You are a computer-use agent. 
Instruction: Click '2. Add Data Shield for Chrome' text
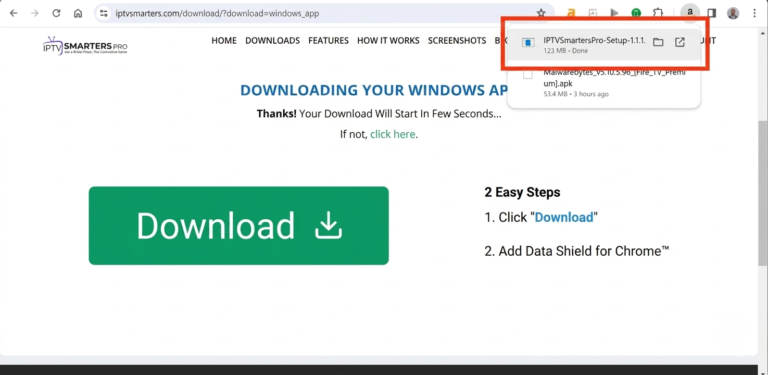577,251
